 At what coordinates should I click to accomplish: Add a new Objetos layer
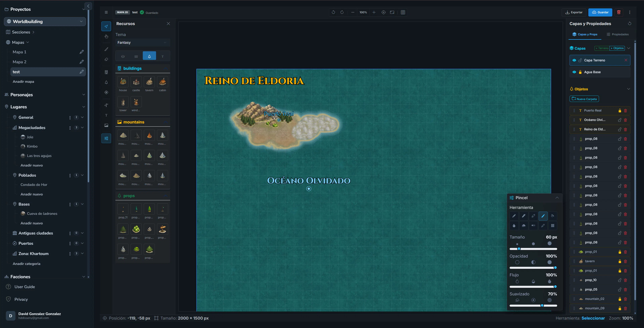coord(617,48)
